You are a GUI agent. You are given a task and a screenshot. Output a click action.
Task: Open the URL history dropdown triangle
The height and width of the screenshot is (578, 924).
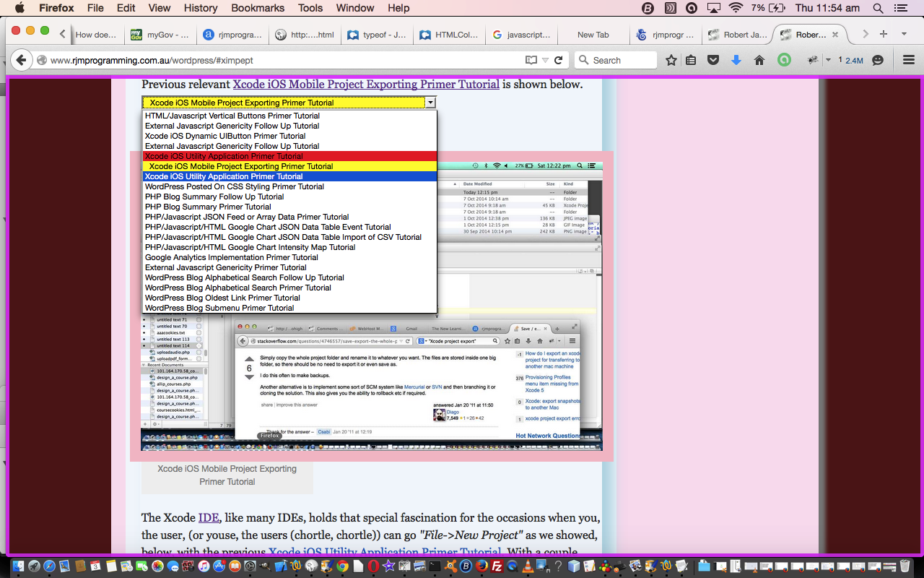[x=545, y=61]
